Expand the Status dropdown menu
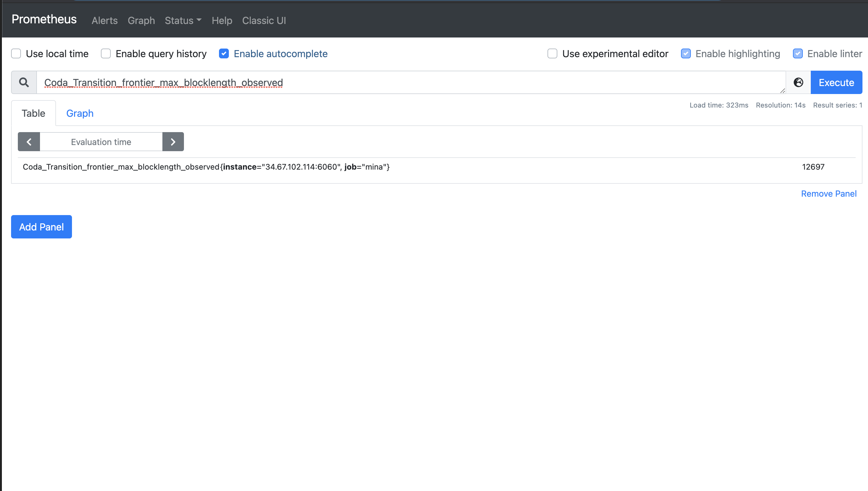The image size is (868, 491). 182,20
